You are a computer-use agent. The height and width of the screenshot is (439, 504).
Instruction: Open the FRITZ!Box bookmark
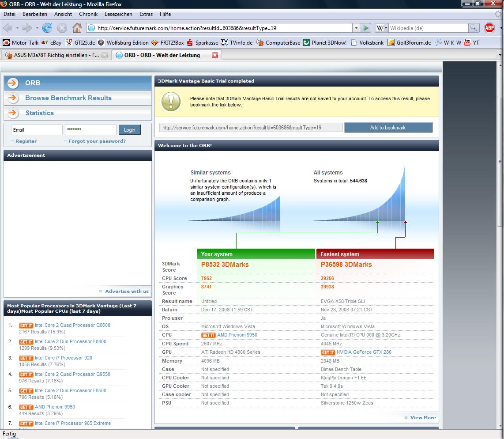click(167, 42)
